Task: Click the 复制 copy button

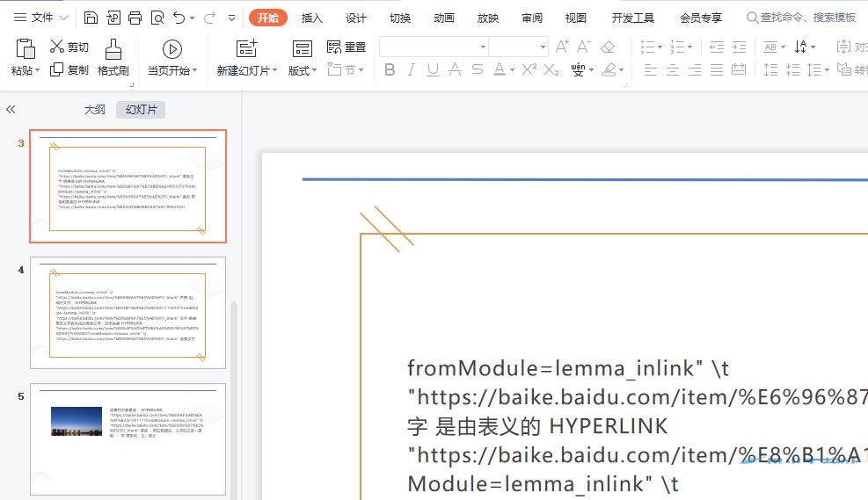Action: (69, 69)
